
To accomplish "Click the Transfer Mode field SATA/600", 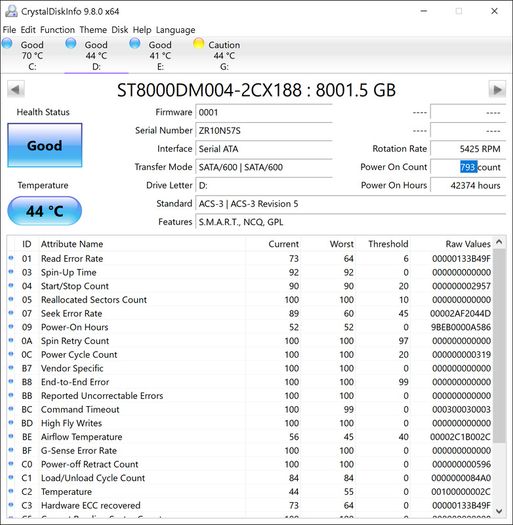I will pyautogui.click(x=264, y=167).
